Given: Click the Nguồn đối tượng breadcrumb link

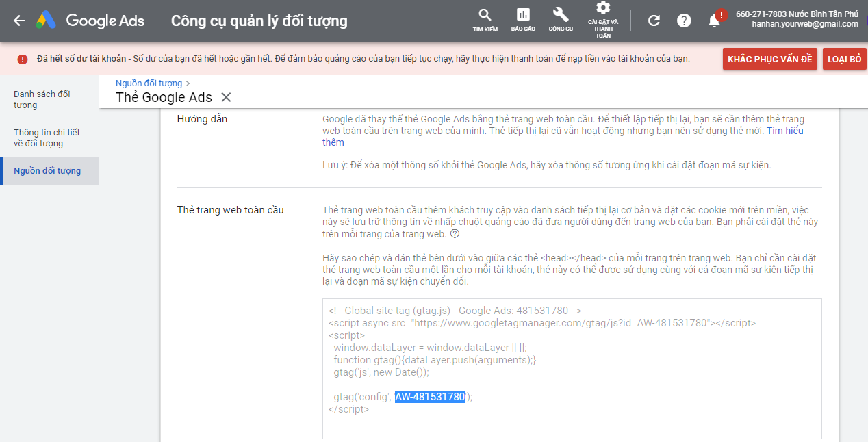Looking at the screenshot, I should (149, 83).
